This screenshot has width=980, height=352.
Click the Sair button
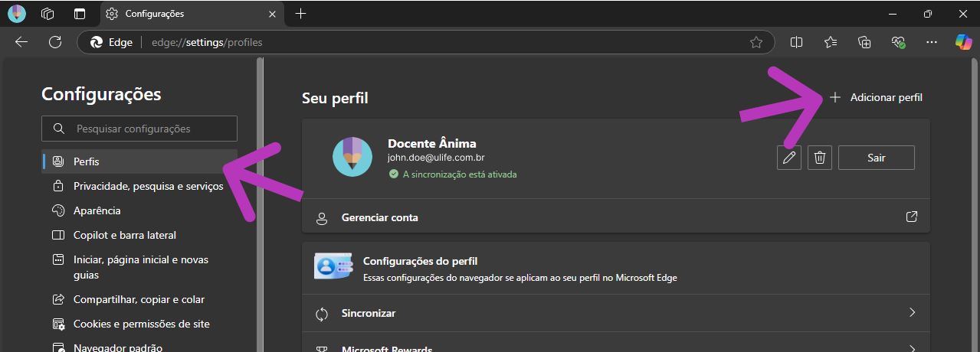pos(877,158)
